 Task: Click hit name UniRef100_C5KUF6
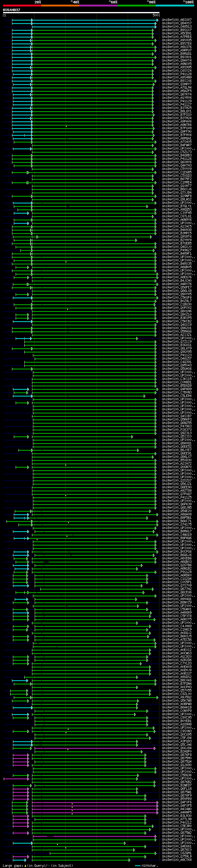click(177, 297)
